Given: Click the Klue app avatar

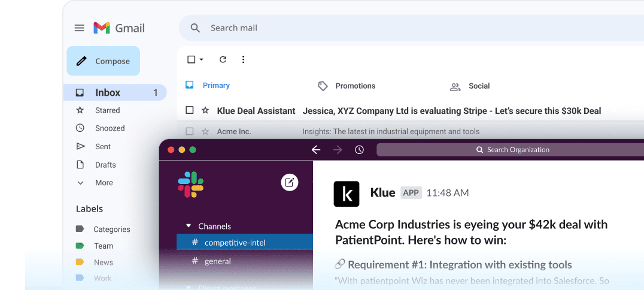Looking at the screenshot, I should [346, 194].
